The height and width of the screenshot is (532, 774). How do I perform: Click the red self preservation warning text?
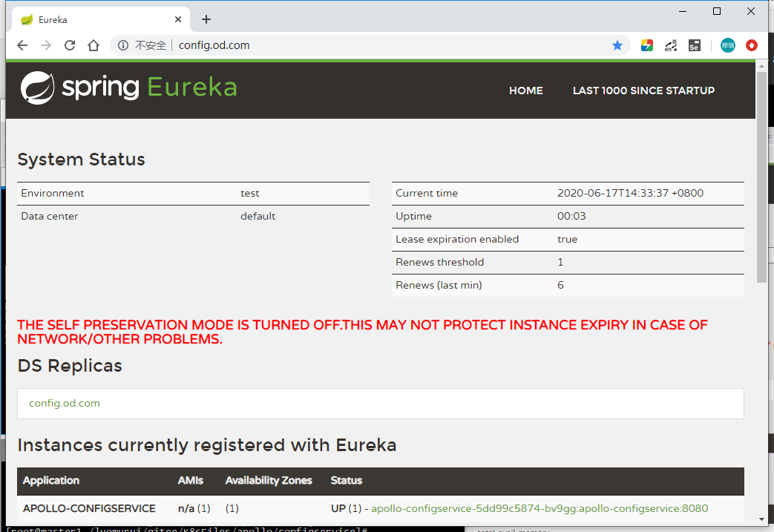(362, 332)
